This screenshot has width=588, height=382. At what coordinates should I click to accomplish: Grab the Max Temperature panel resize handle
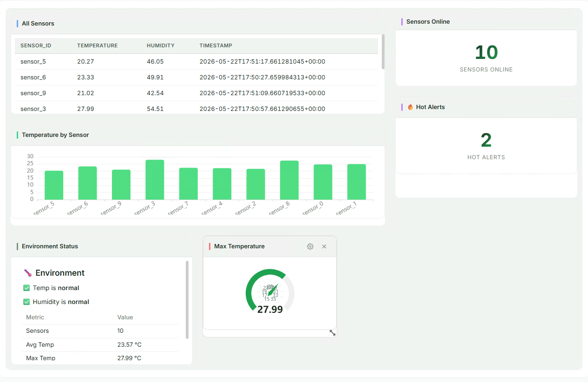[333, 332]
